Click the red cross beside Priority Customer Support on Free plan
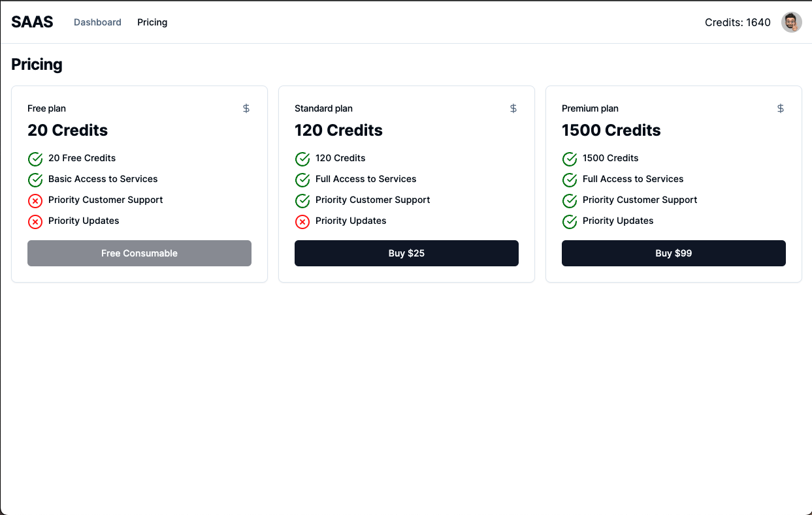812x515 pixels. coord(35,200)
